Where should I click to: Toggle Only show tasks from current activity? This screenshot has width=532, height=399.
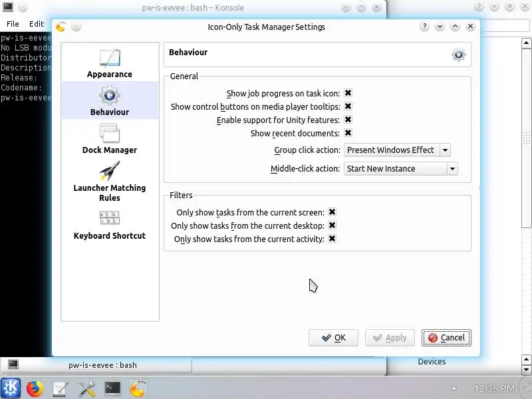332,239
